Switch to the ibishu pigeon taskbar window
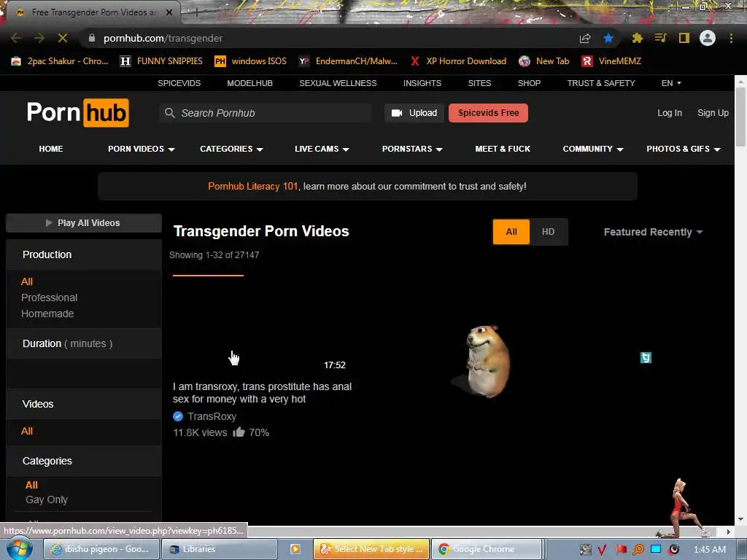The width and height of the screenshot is (747, 560). click(x=101, y=549)
